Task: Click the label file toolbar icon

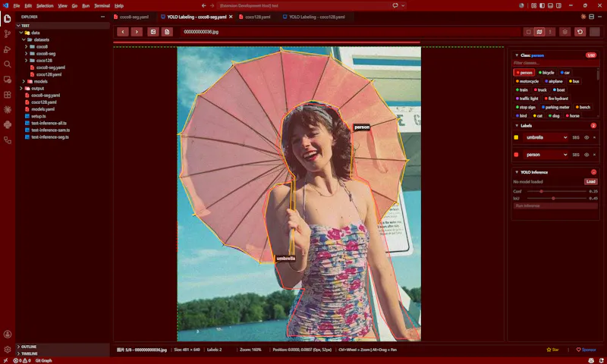Action: [x=167, y=32]
